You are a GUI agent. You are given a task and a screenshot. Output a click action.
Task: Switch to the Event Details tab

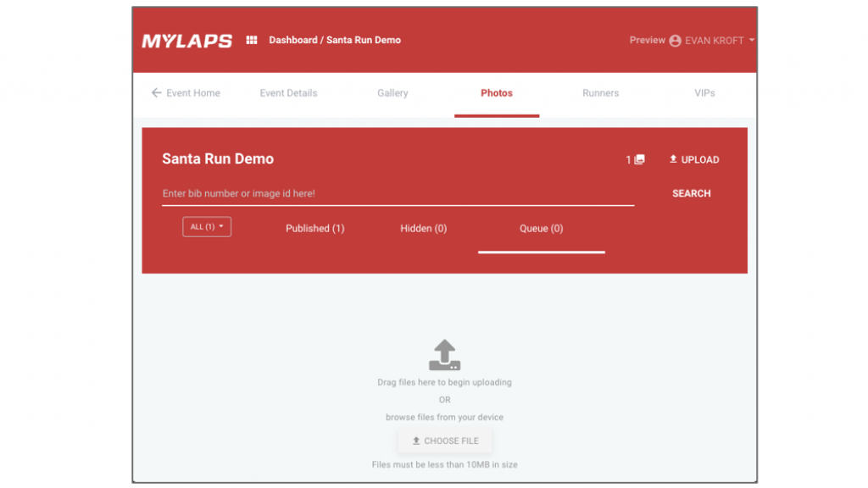click(288, 93)
